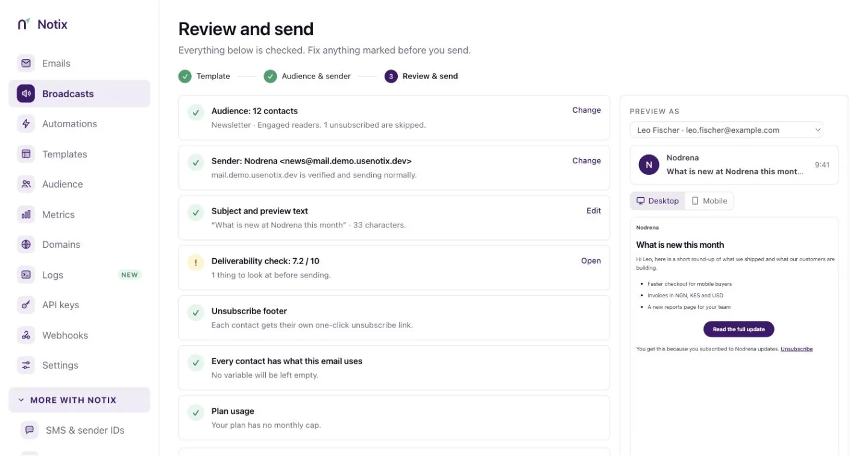Click the Webhooks icon in sidebar
The width and height of the screenshot is (868, 456).
[x=26, y=335]
